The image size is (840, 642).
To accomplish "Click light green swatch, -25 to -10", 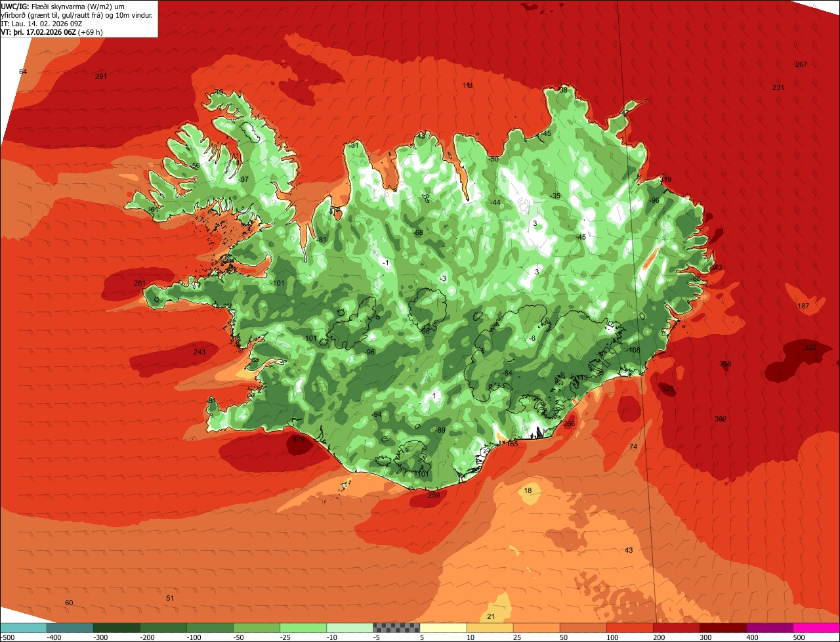I will pyautogui.click(x=303, y=628).
